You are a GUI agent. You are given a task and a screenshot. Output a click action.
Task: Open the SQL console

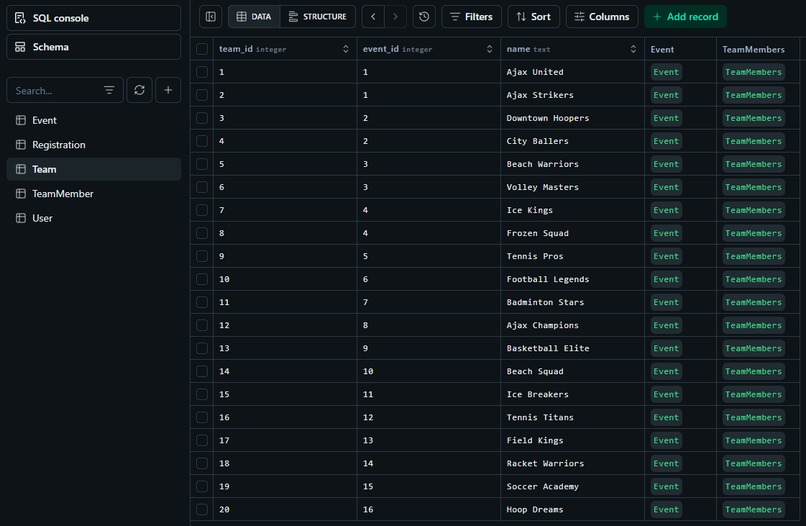94,18
